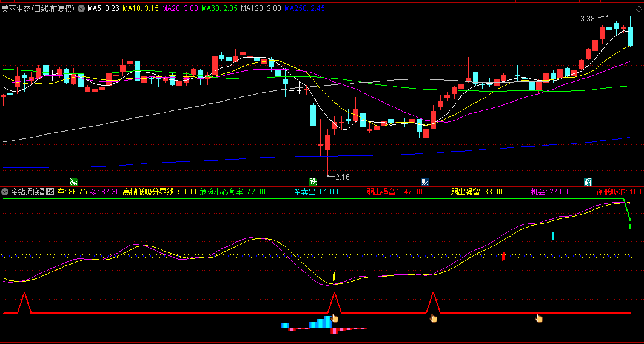
Task: Click the first red spike at indicator panel's left
Action: tap(24, 303)
